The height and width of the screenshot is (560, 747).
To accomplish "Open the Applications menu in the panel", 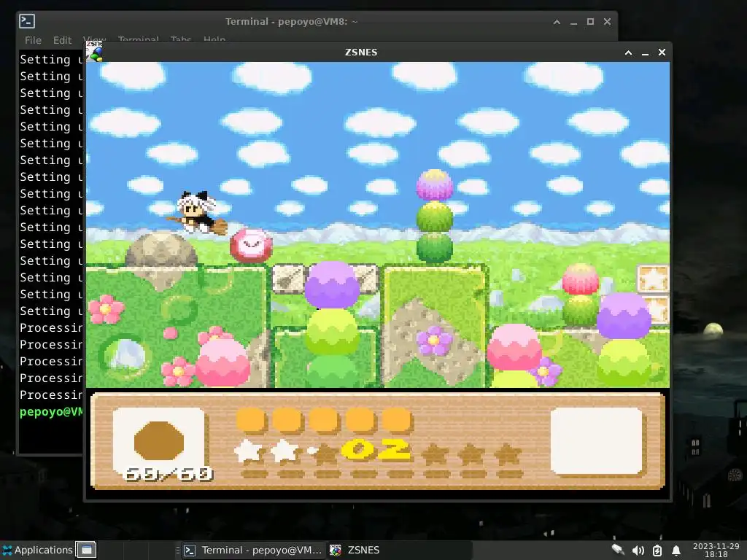I will tap(37, 550).
